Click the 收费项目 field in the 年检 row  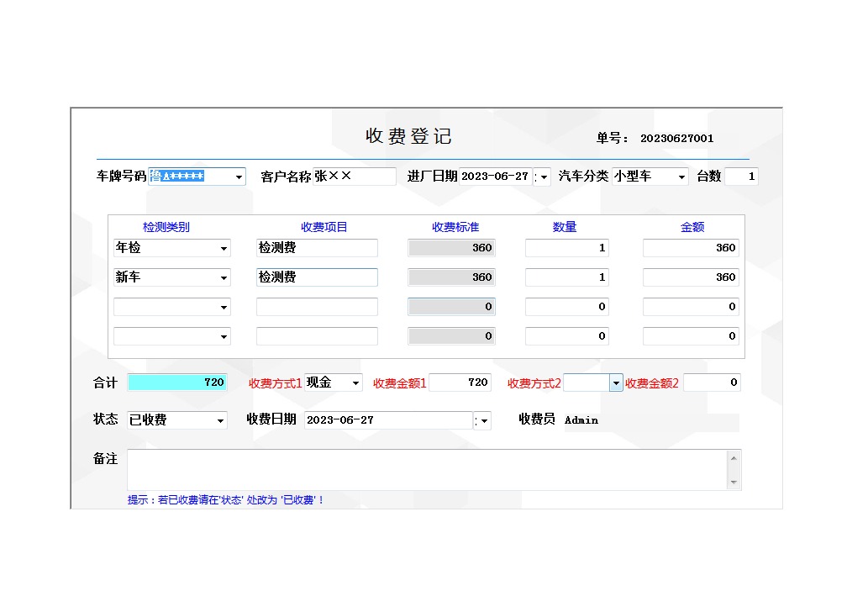point(317,247)
